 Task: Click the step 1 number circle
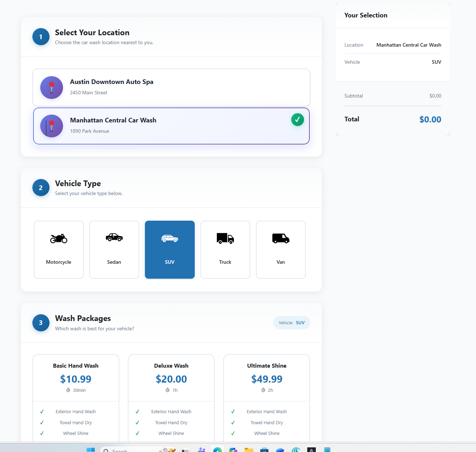coord(41,37)
